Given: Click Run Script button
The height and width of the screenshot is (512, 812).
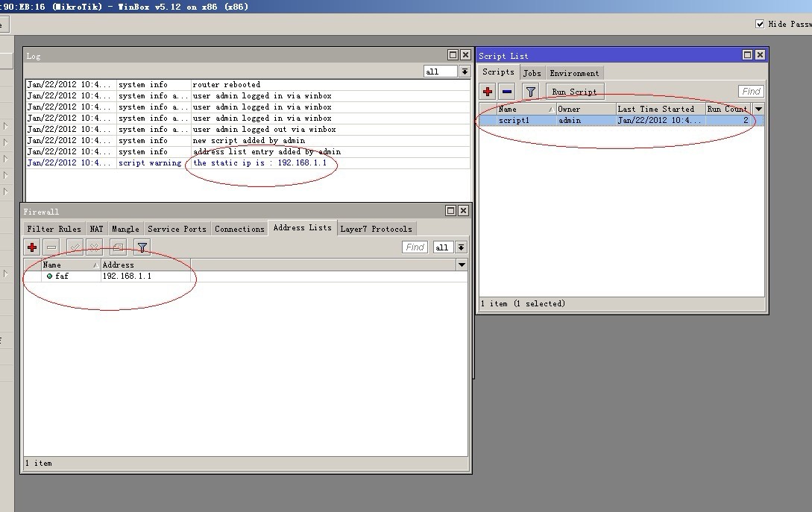Looking at the screenshot, I should tap(574, 92).
